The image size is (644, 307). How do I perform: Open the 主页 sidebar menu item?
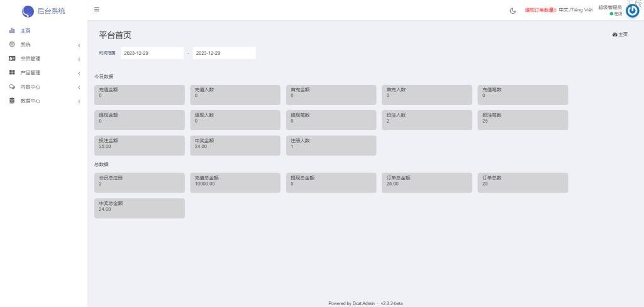(x=26, y=31)
